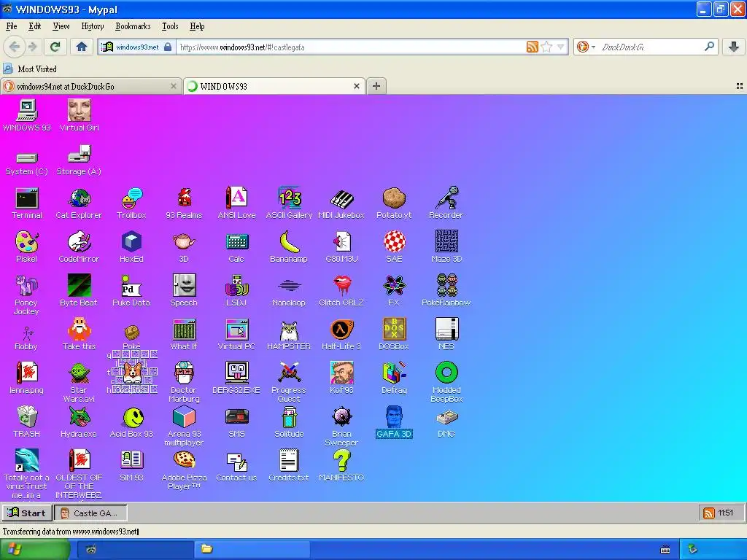The image size is (747, 560).
Task: Launch Maze 3D icon
Action: (x=446, y=247)
